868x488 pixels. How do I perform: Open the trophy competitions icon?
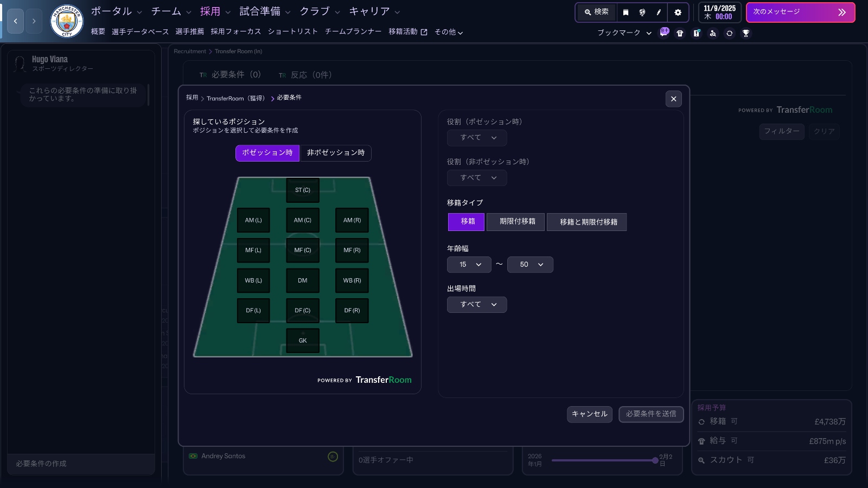pyautogui.click(x=746, y=33)
